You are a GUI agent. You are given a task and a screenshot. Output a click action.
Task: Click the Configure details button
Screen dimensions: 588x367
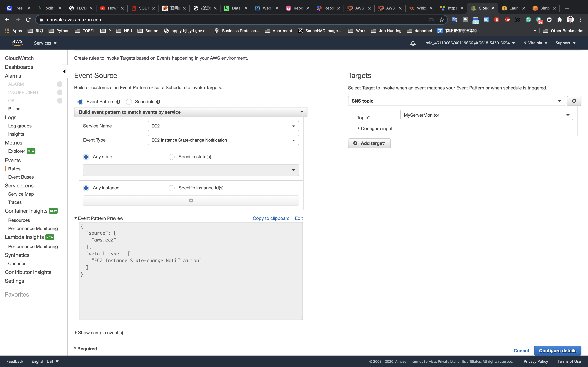[x=557, y=350]
